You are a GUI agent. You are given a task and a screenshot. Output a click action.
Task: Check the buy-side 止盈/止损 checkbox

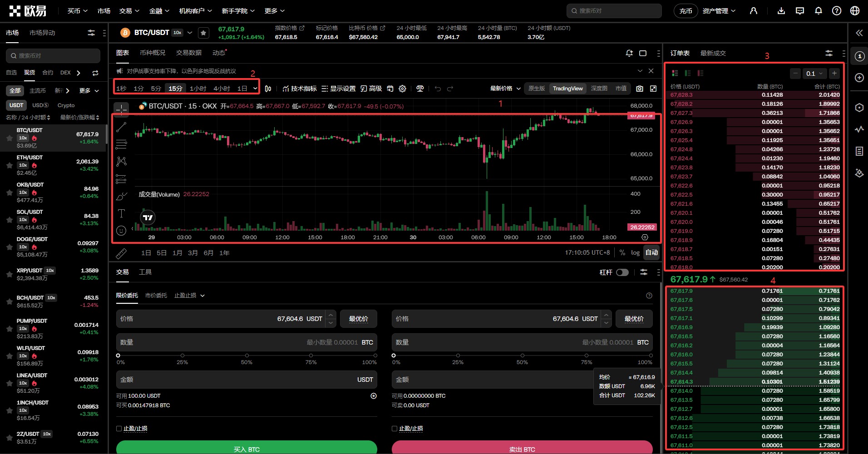pyautogui.click(x=119, y=429)
